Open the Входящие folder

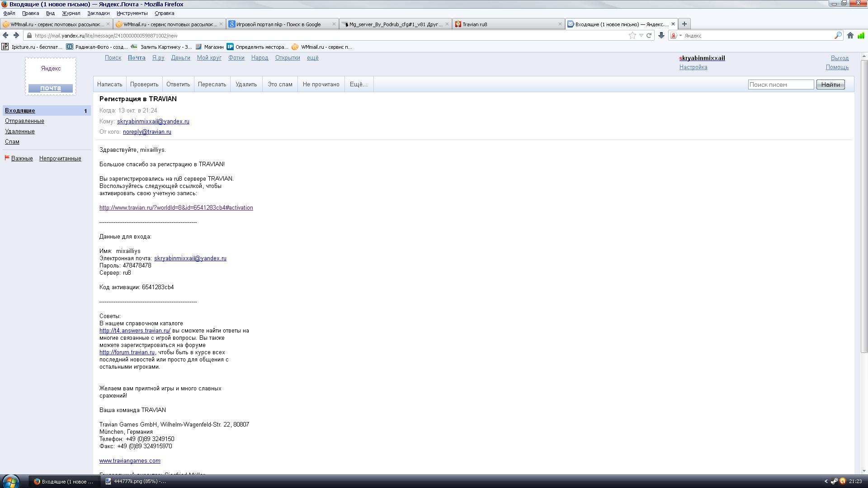click(x=20, y=111)
